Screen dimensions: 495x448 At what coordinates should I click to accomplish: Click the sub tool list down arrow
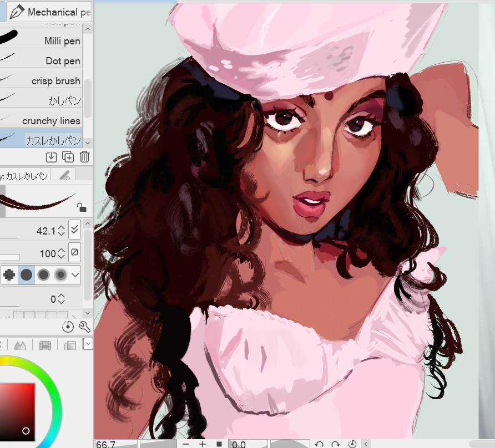88,142
